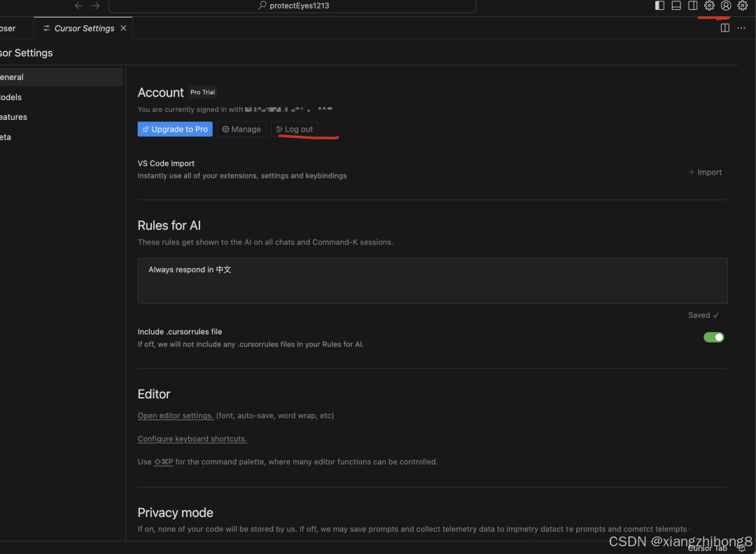Go back with the left arrow
The height and width of the screenshot is (554, 756).
click(78, 6)
